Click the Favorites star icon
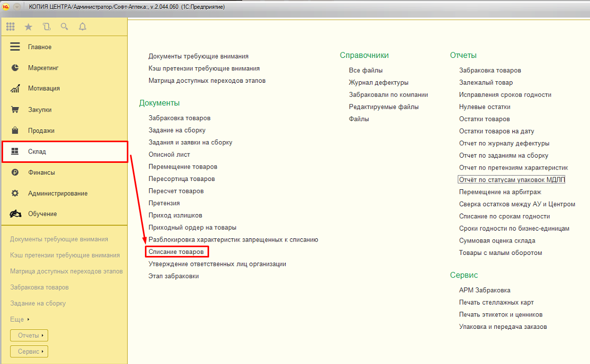The width and height of the screenshot is (590, 364). 28,27
